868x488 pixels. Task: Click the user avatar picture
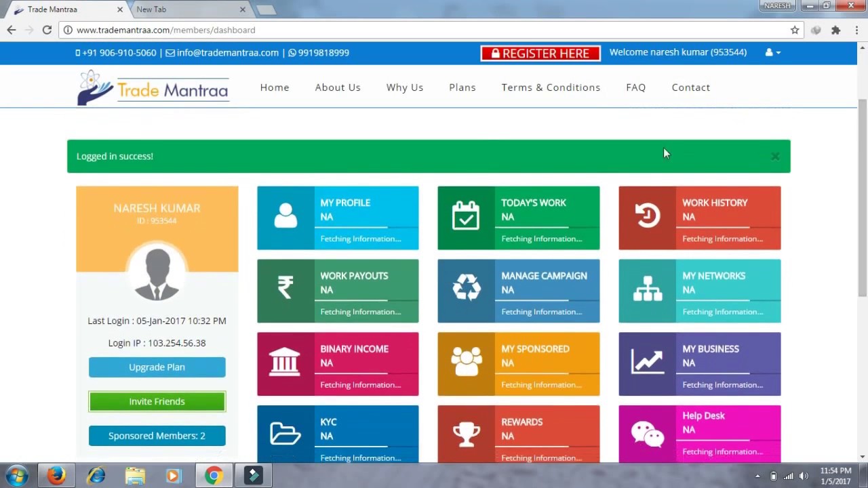[157, 272]
